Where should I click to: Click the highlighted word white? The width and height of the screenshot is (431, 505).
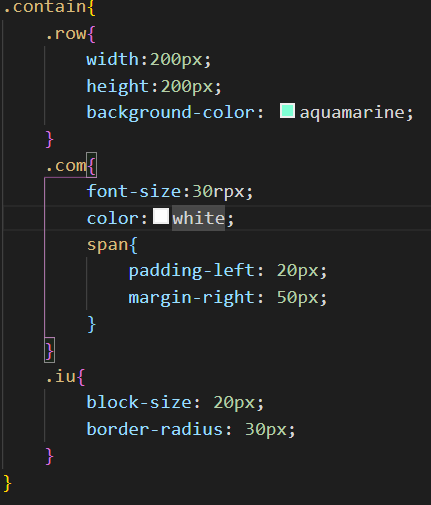pyautogui.click(x=198, y=218)
